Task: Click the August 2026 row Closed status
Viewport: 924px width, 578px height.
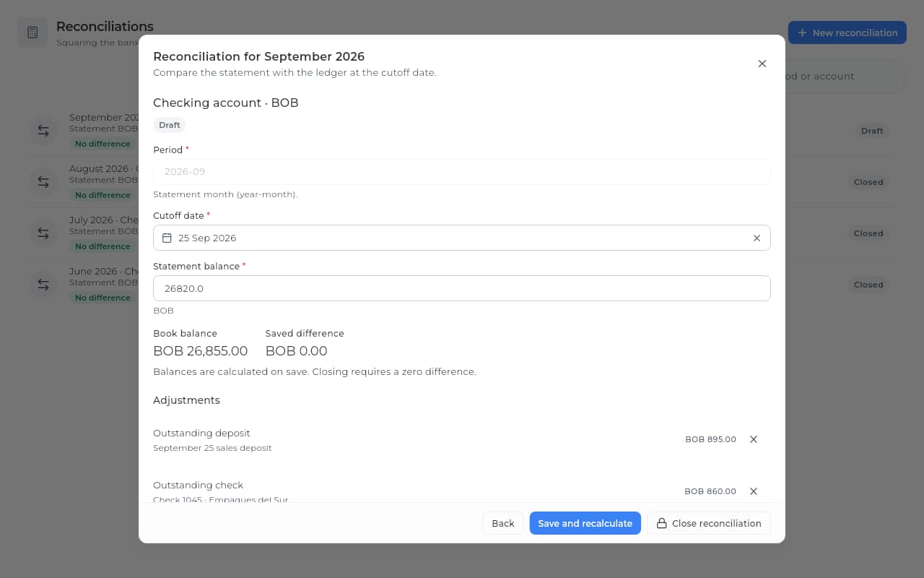Action: click(x=868, y=182)
